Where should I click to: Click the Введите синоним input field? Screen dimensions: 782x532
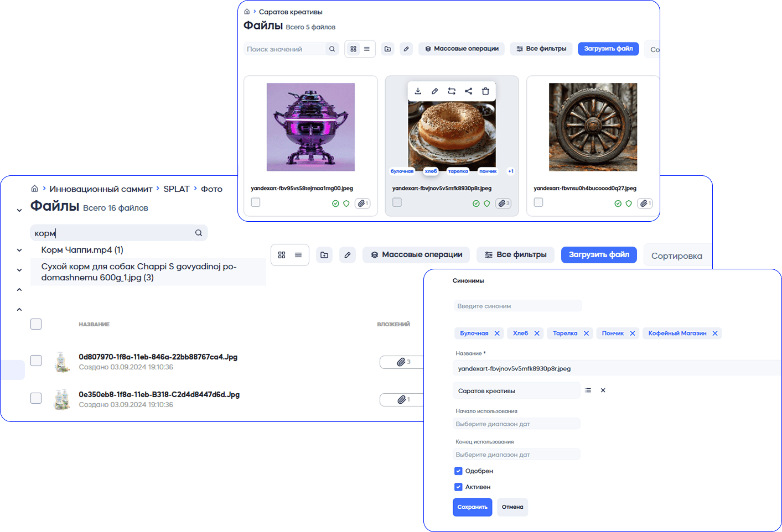517,306
